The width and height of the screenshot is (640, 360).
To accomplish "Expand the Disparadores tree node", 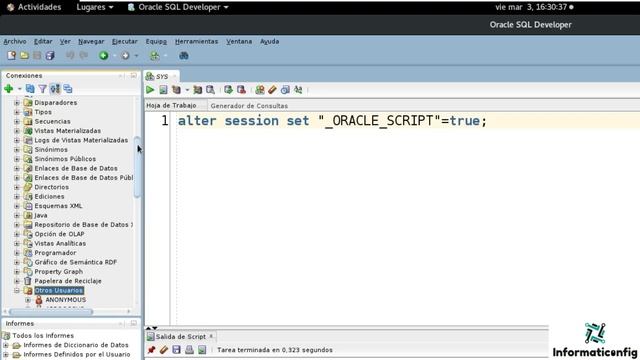I will click(x=17, y=102).
